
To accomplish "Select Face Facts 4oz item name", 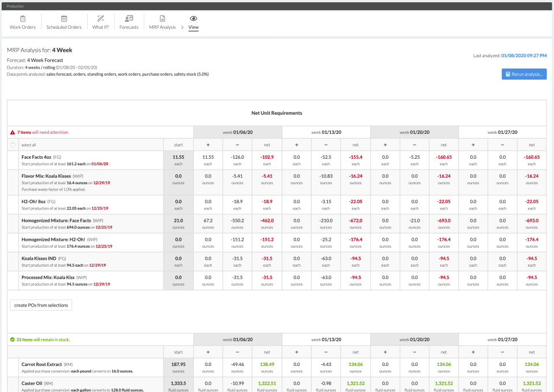I will [36, 157].
